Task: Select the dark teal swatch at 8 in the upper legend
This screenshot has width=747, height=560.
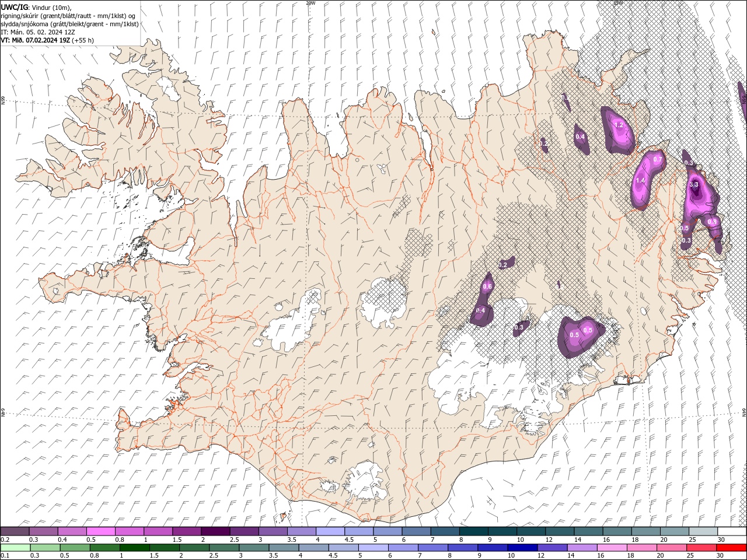Action: pyautogui.click(x=474, y=531)
